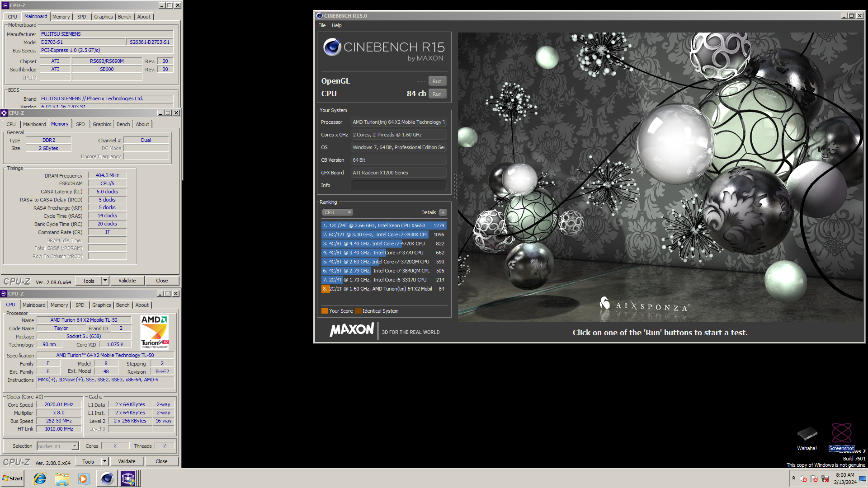Image resolution: width=868 pixels, height=488 pixels.
Task: Expand Tools dropdown arrow in Memory CPU-Z window
Action: (105, 281)
